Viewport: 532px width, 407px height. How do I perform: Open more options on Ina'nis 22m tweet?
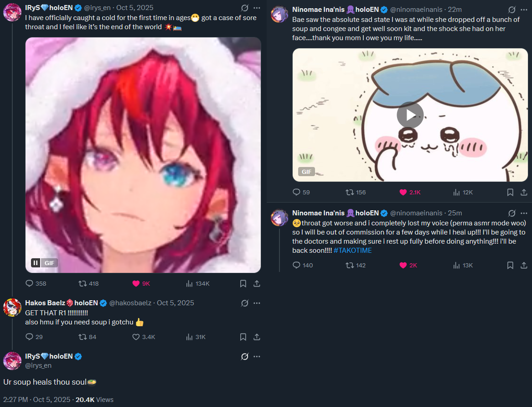(x=524, y=10)
